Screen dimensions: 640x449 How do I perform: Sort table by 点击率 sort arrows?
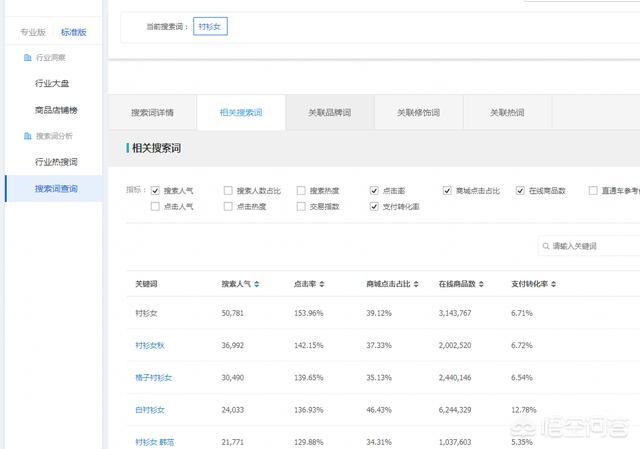coord(322,284)
